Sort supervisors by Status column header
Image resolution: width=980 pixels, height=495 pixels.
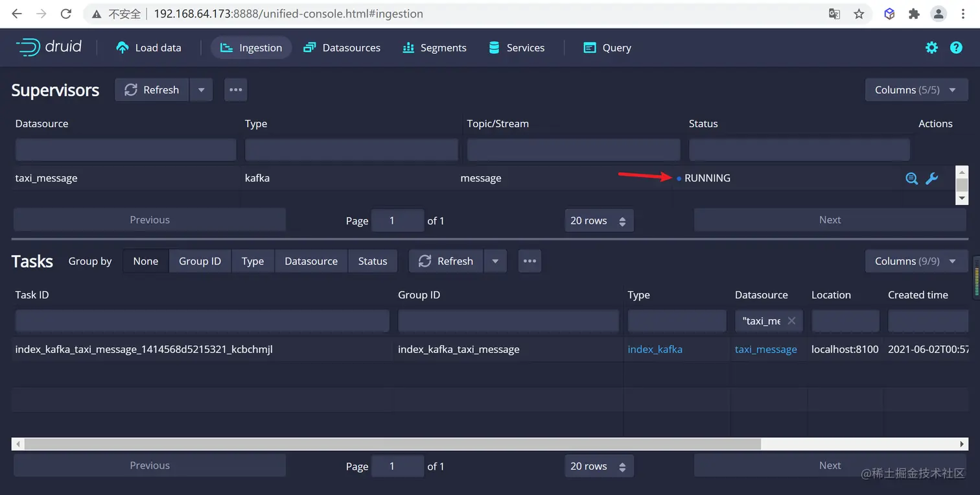(703, 123)
